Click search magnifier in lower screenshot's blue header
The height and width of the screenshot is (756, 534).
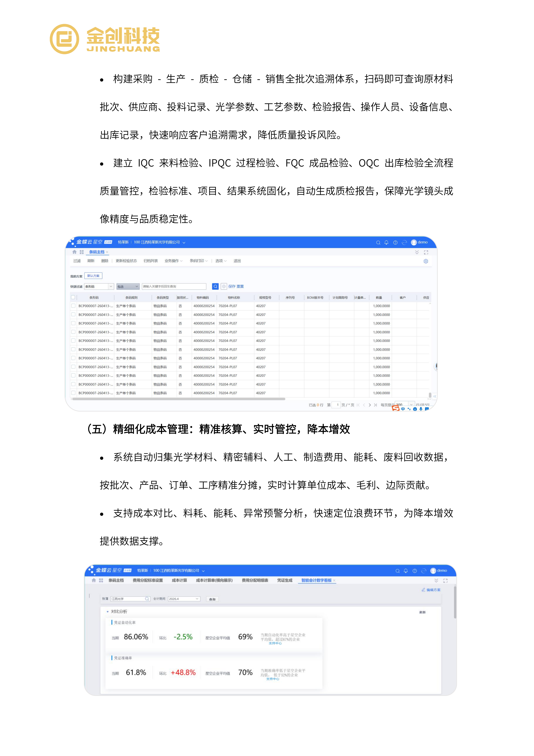pos(397,571)
